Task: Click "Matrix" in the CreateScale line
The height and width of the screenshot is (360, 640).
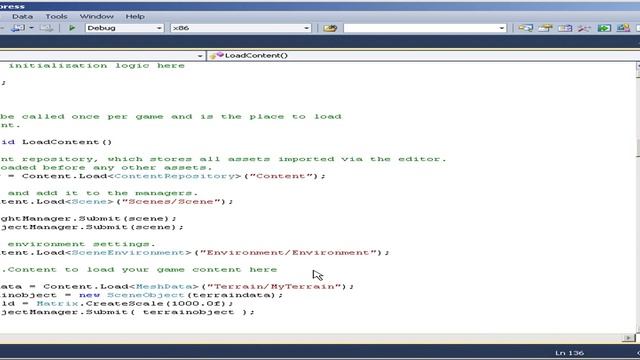Action: click(57, 303)
